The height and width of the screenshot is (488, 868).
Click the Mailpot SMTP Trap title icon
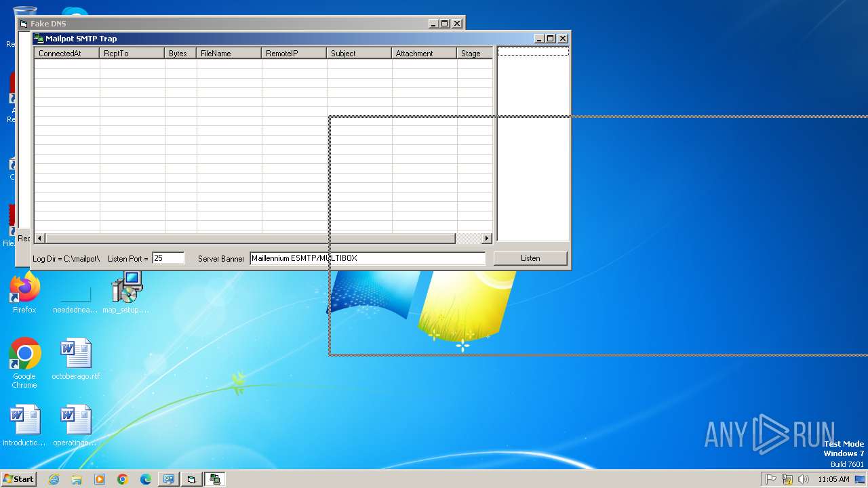[x=39, y=39]
